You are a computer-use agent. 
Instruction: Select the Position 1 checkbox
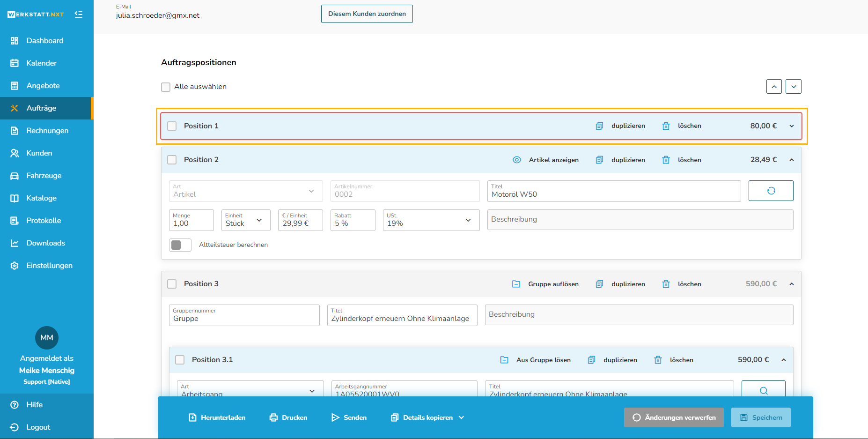click(172, 126)
